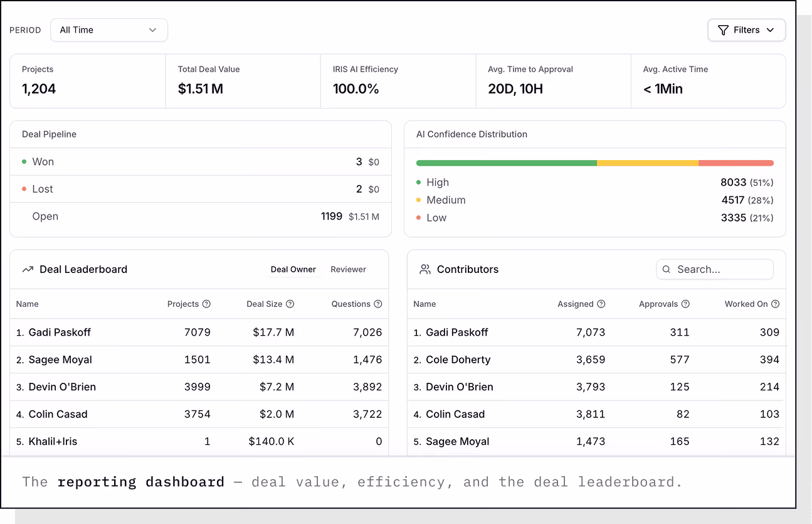Select the Won pipeline row label

pos(43,162)
